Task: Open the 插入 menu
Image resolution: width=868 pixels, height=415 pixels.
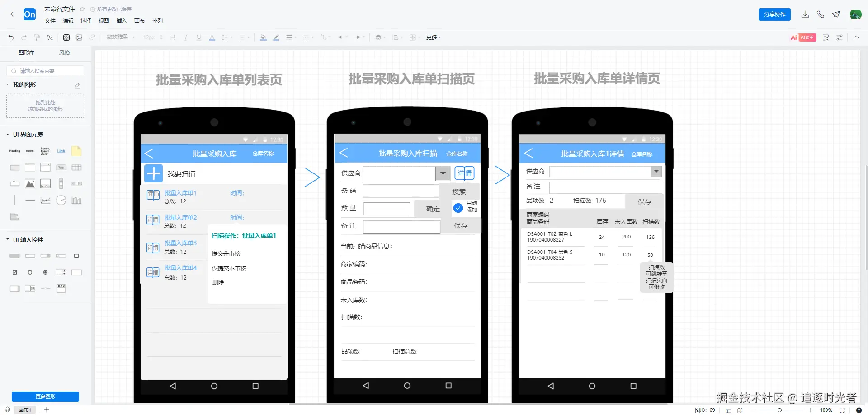Action: point(122,21)
